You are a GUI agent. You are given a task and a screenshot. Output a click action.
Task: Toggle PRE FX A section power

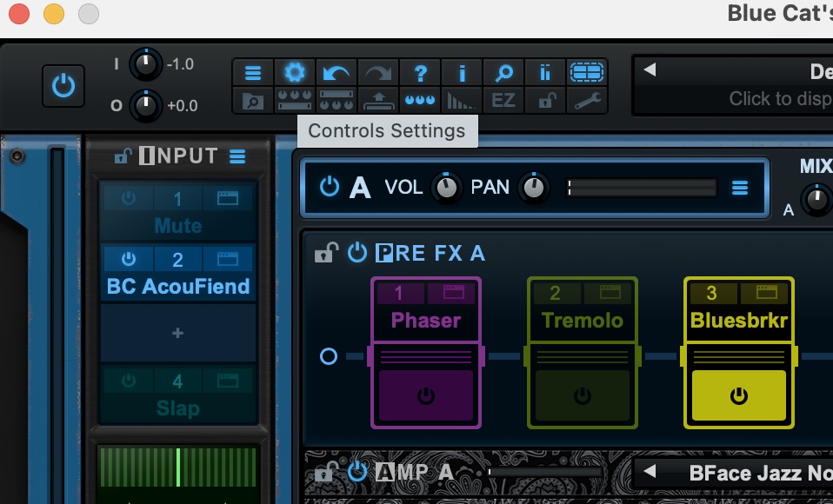click(357, 252)
